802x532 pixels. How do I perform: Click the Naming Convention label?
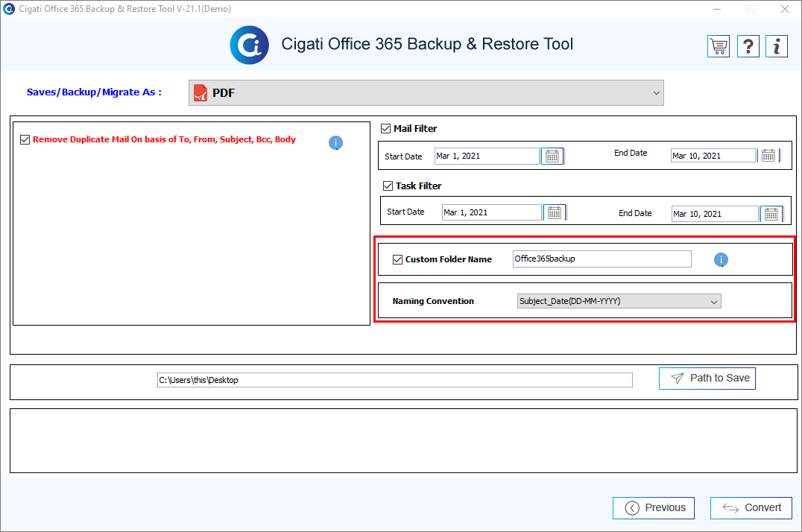point(433,301)
